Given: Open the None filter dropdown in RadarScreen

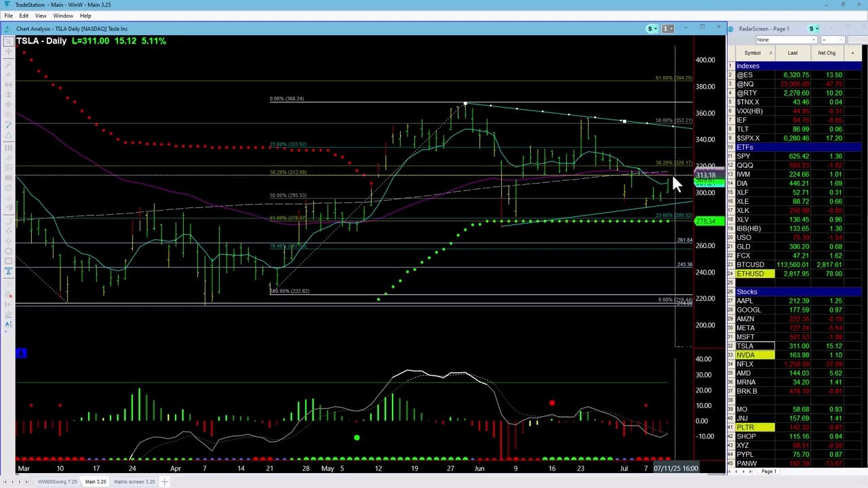Looking at the screenshot, I should point(813,39).
